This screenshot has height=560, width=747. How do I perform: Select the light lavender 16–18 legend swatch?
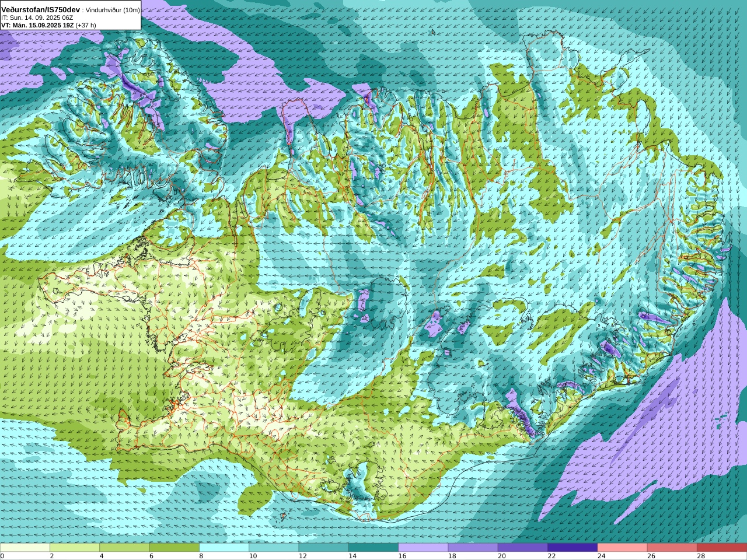pyautogui.click(x=423, y=548)
